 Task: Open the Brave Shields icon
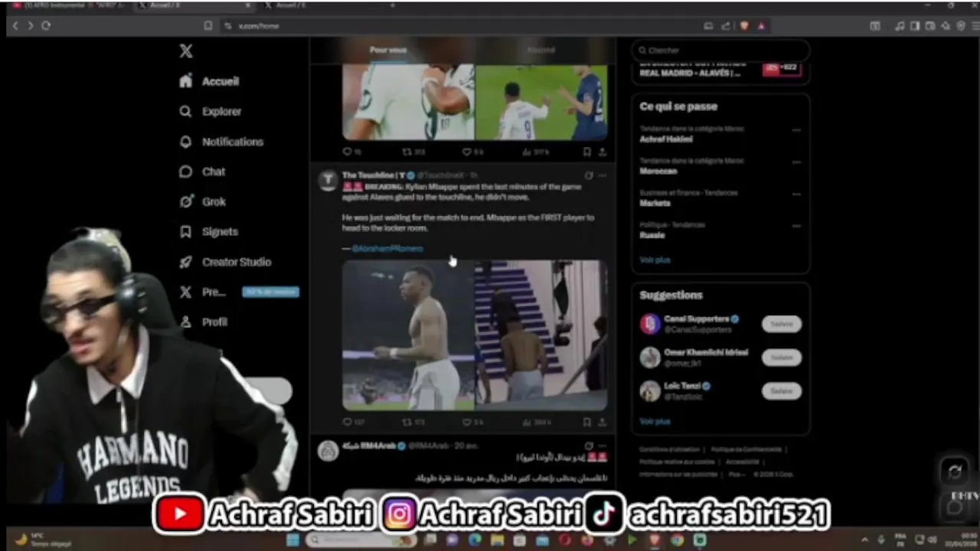click(744, 26)
